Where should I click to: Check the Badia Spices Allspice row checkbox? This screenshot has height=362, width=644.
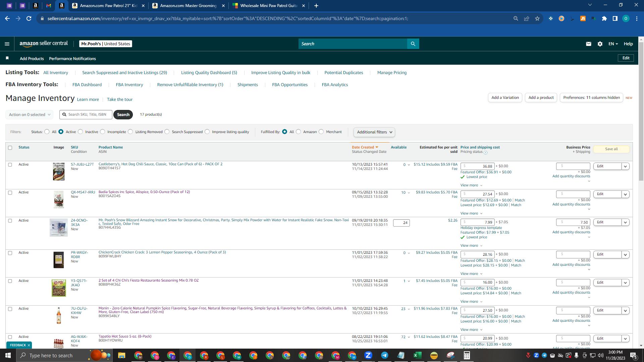pyautogui.click(x=10, y=193)
